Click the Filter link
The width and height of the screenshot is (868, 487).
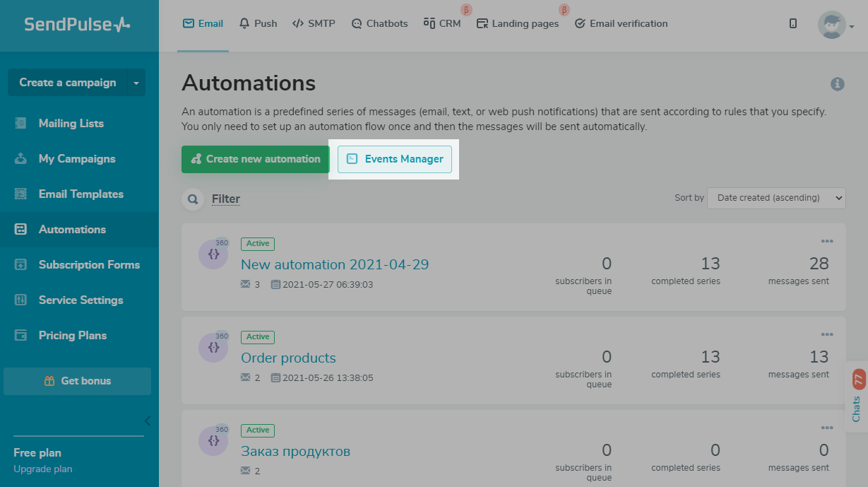click(x=226, y=199)
